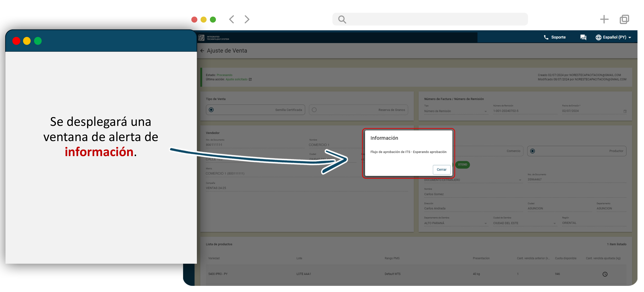This screenshot has height=292, width=644.
Task: Click the clock icon in product row
Action: click(605, 274)
